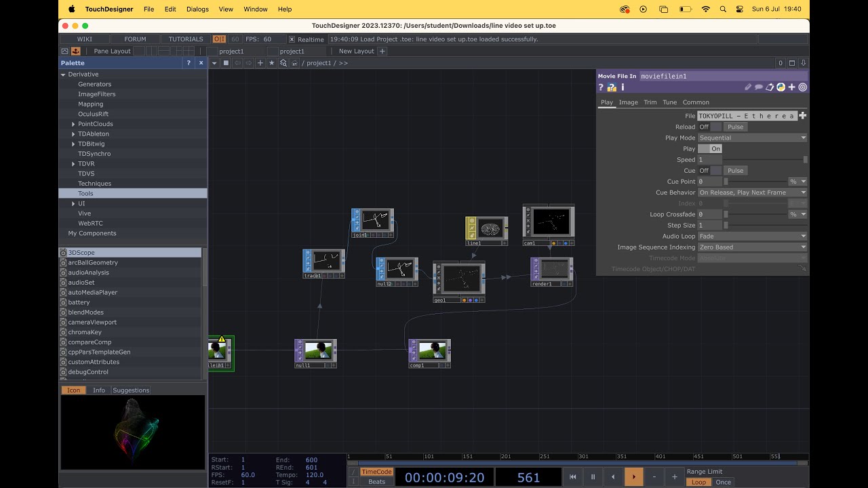
Task: Click the operator info 'i' icon
Action: [x=623, y=87]
